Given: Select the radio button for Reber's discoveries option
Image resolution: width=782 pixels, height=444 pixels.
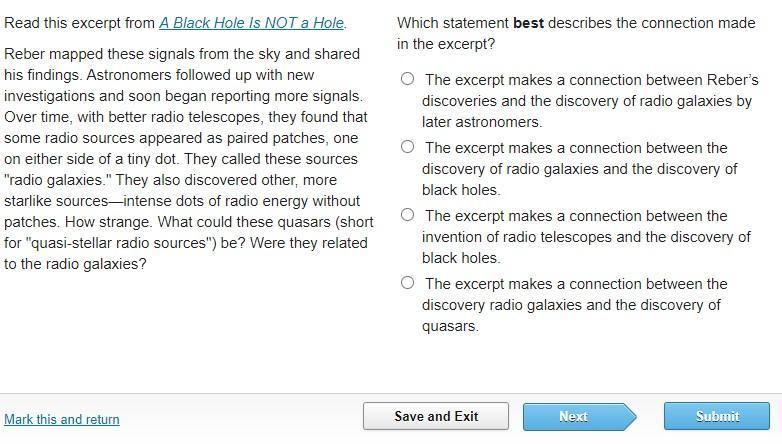Looking at the screenshot, I should point(407,79).
